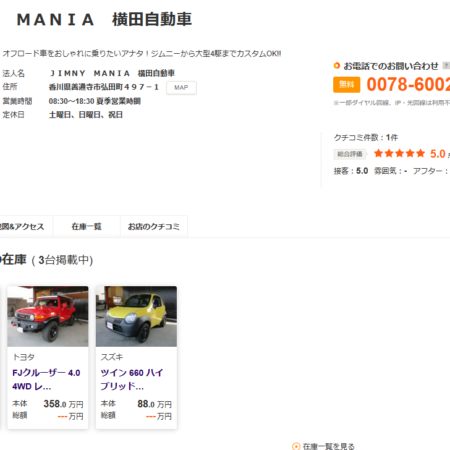Click the orange bullet beside お電話でのお問い合わせ

pos(337,66)
